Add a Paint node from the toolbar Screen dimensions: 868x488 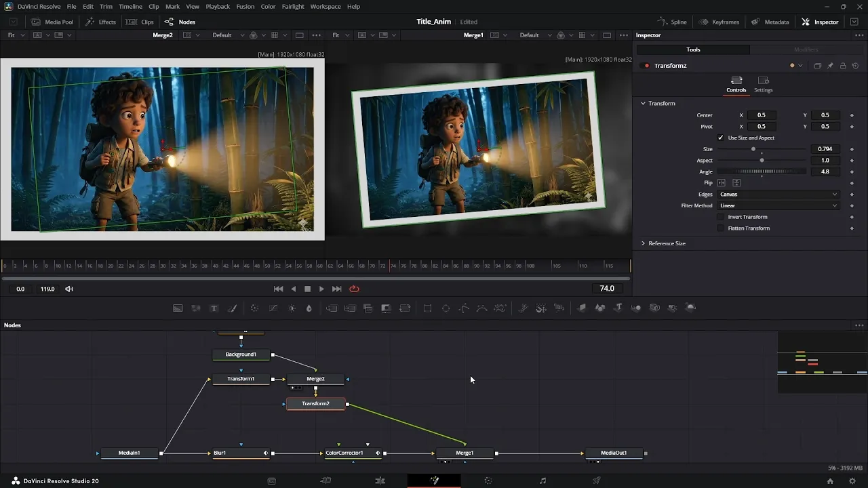coord(233,308)
